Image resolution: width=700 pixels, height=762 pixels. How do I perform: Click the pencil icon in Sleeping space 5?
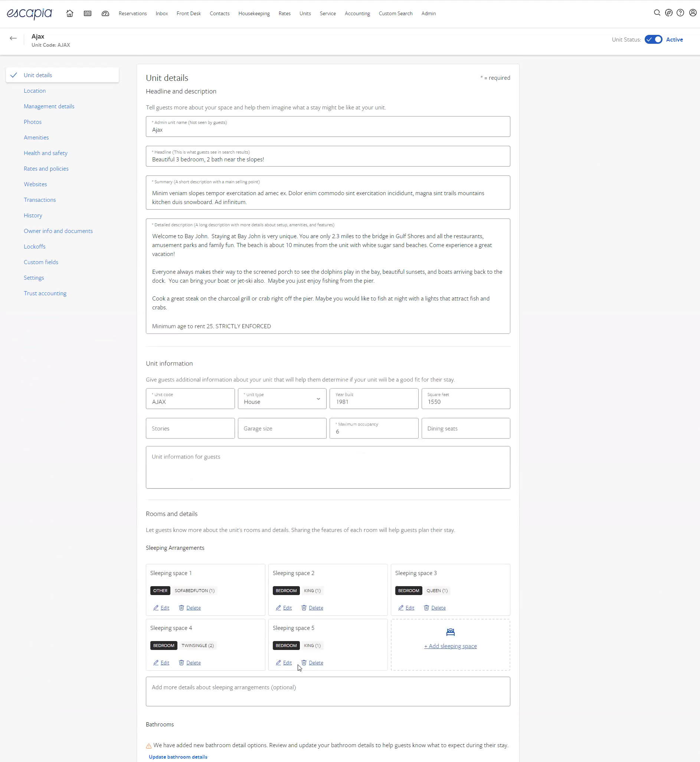278,663
